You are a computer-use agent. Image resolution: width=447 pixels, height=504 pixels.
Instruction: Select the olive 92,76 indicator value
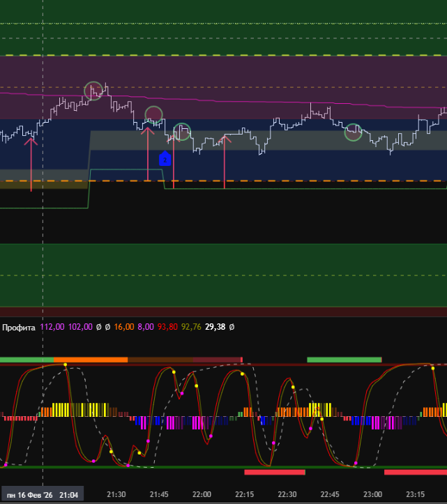[191, 326]
